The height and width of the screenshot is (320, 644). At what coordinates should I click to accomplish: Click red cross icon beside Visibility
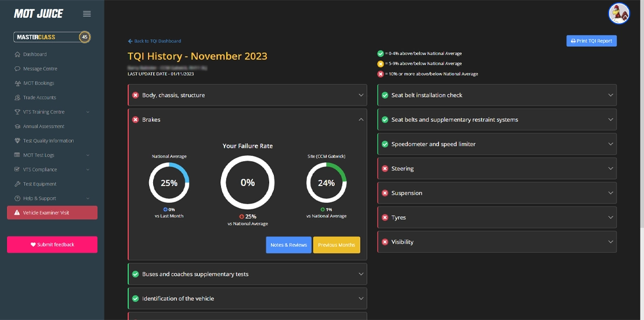point(385,242)
